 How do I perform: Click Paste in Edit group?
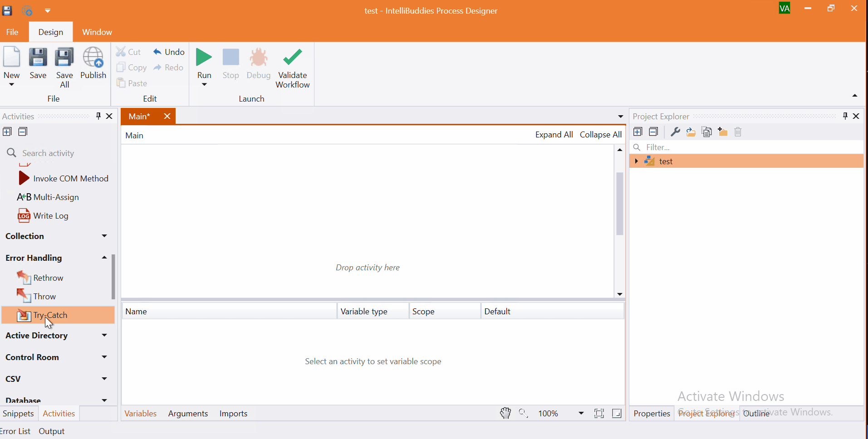point(132,83)
